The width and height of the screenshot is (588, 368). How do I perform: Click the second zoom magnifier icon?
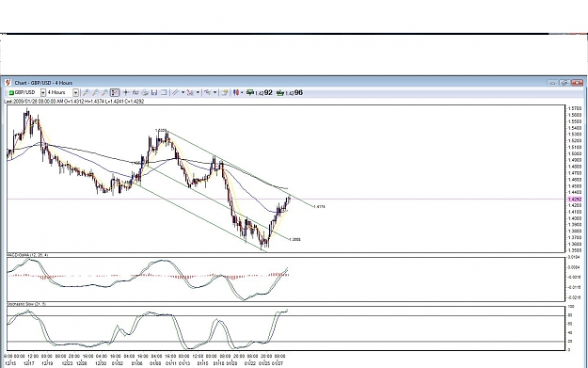click(x=95, y=92)
